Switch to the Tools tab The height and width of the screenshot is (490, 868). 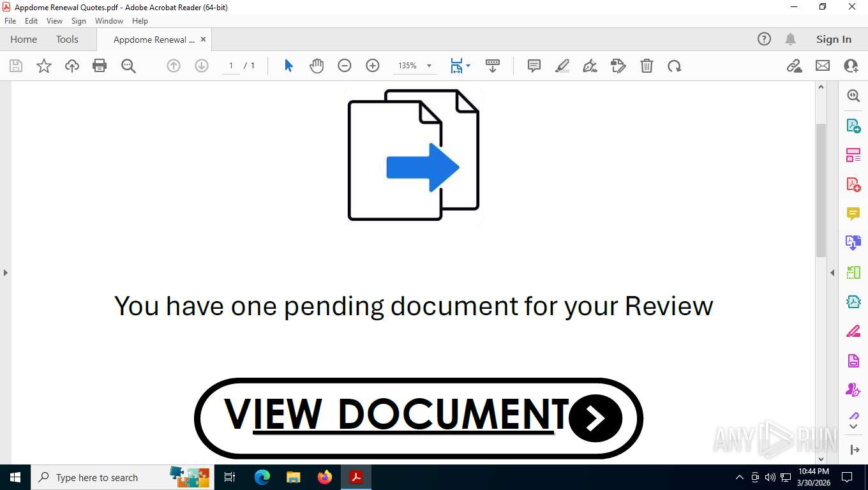click(67, 39)
